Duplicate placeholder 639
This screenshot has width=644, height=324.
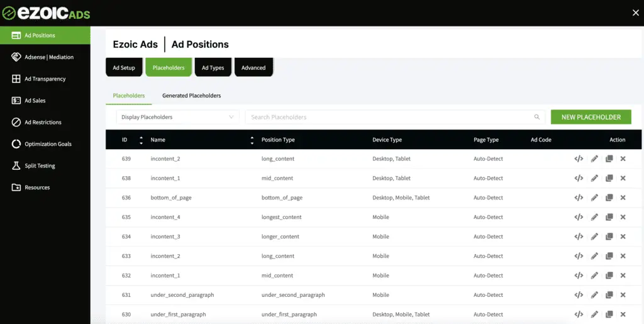[609, 159]
